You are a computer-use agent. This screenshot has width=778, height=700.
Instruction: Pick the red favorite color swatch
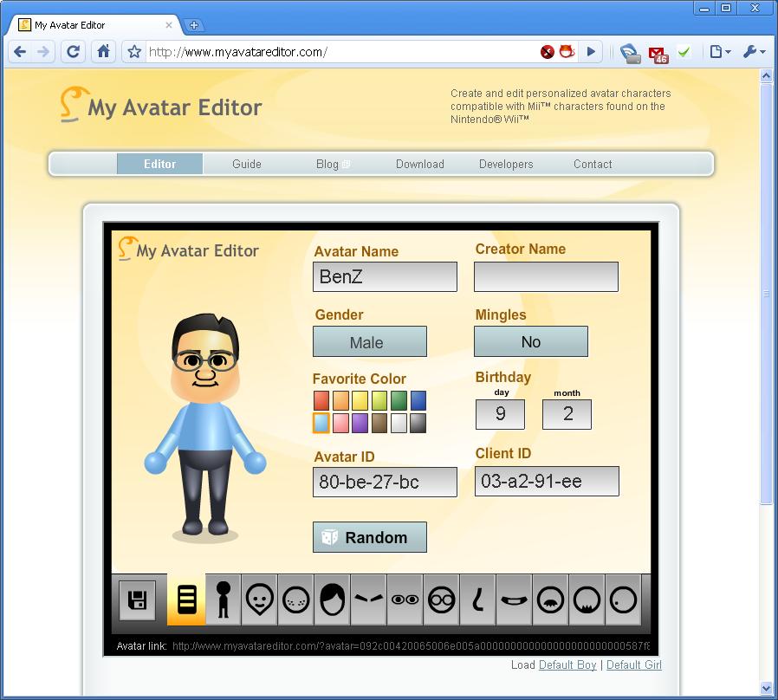click(x=320, y=400)
